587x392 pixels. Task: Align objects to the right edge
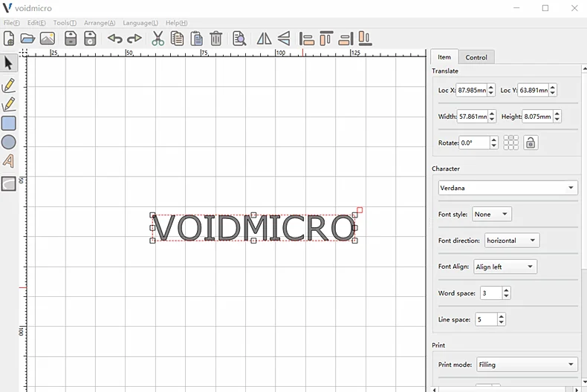(x=346, y=39)
